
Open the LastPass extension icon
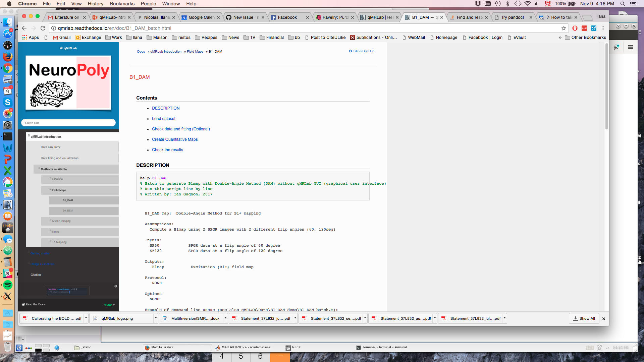coord(585,28)
